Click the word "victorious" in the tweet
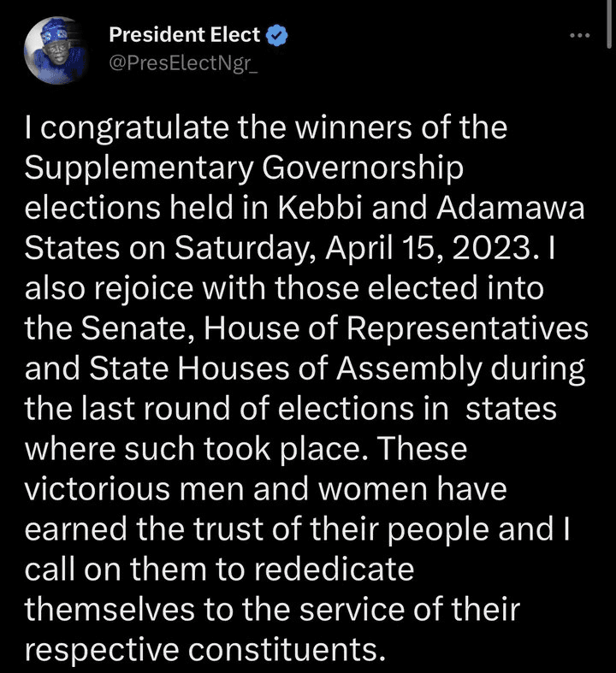 [98, 489]
